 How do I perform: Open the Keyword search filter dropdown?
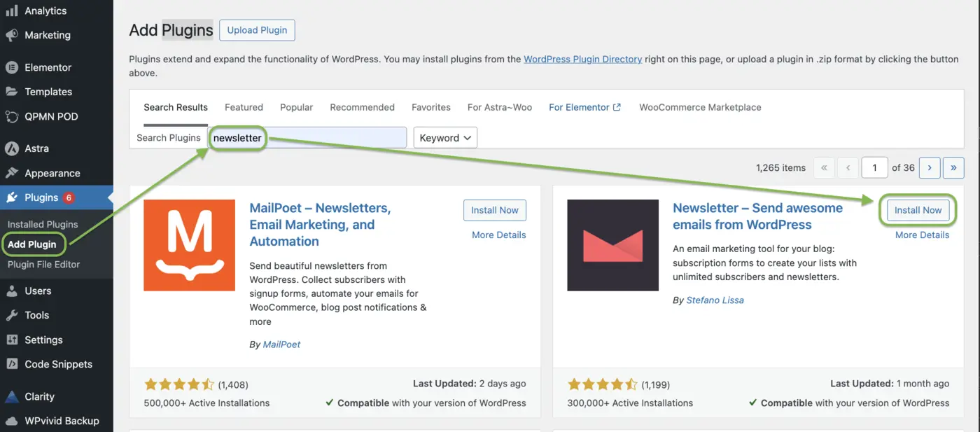pos(445,137)
